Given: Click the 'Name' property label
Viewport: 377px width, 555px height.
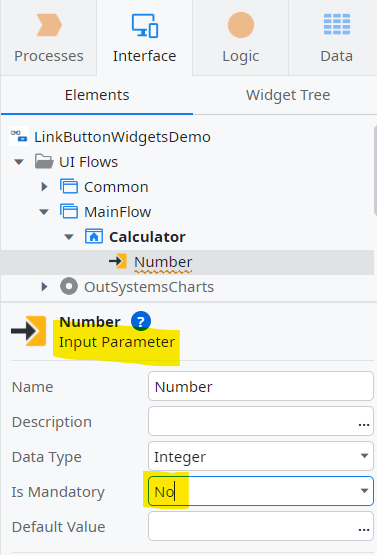Looking at the screenshot, I should (x=33, y=387).
